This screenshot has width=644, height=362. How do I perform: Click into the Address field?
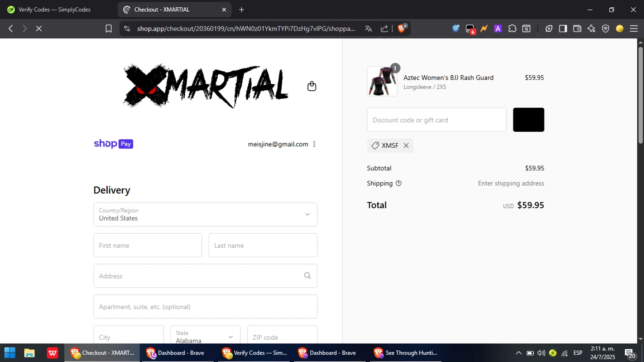pos(205,276)
